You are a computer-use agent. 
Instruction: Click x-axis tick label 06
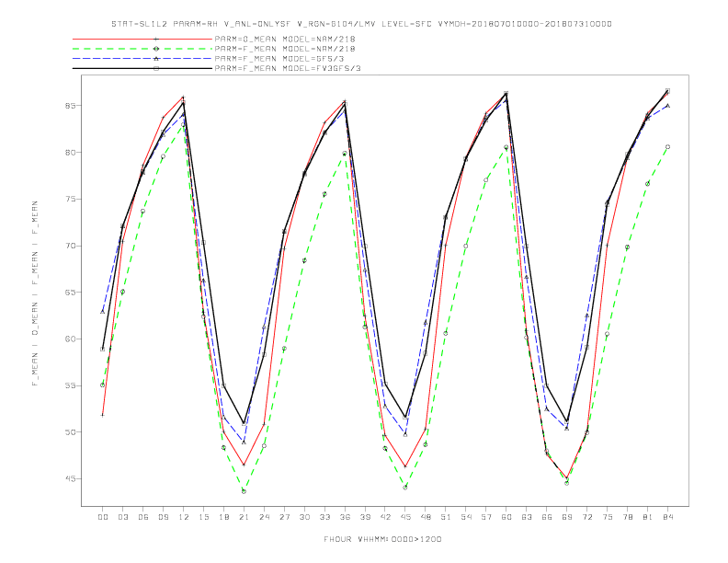pos(143,517)
